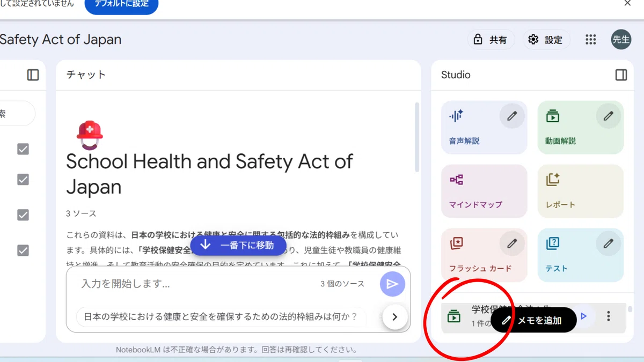This screenshot has height=362, width=644.
Task: Click the chat panel vertical scrollbar
Action: (417, 137)
